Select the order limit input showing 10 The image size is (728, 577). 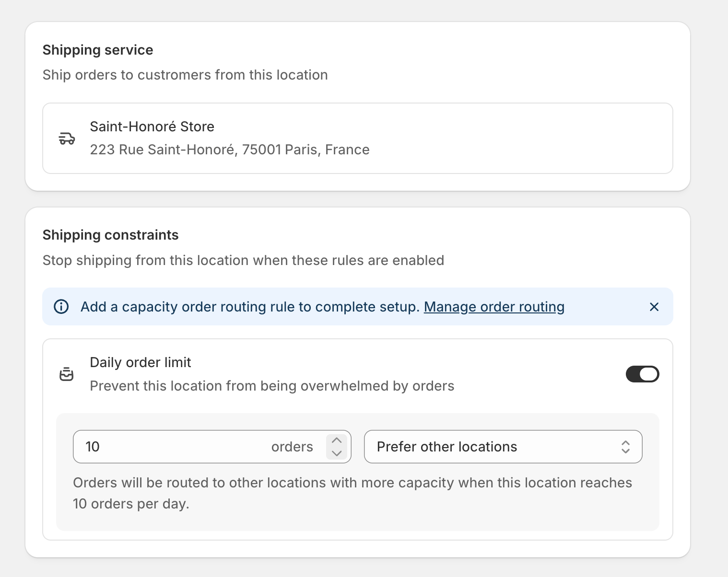[192, 447]
